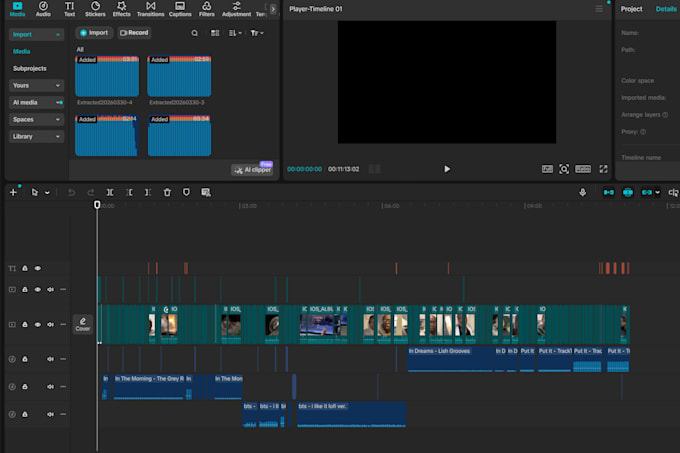Click the preview axis icon at toolbar end
Screen dimensions: 680x453
673,192
